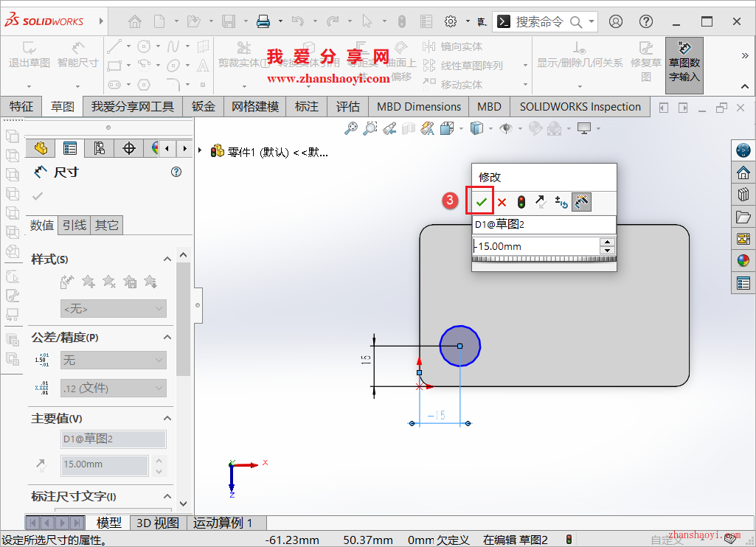Screen dimensions: 756x547
Task: Toggle the 草图数字输入 sketch numeric input button
Action: (683, 64)
